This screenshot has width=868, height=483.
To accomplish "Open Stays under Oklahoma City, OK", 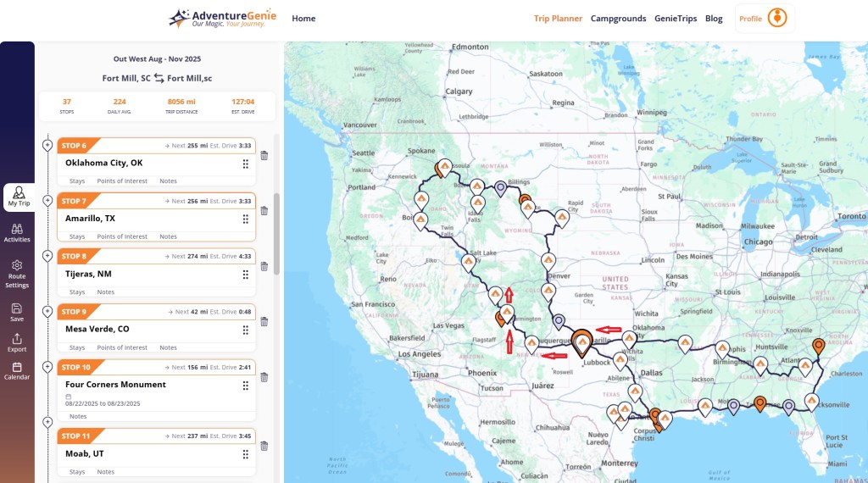I will pyautogui.click(x=77, y=181).
